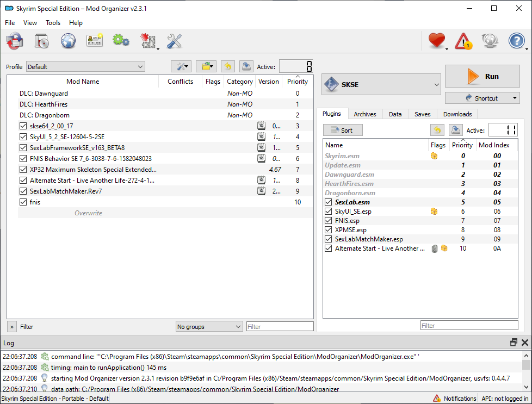Screen dimensions: 532x404
Task: Open the Shortcut dropdown arrow
Action: coord(515,98)
